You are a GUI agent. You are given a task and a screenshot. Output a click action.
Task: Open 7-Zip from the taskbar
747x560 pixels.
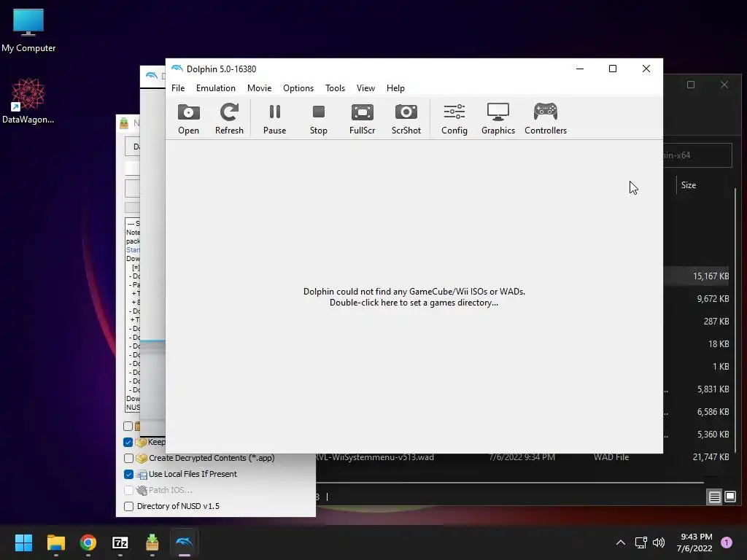pos(120,542)
